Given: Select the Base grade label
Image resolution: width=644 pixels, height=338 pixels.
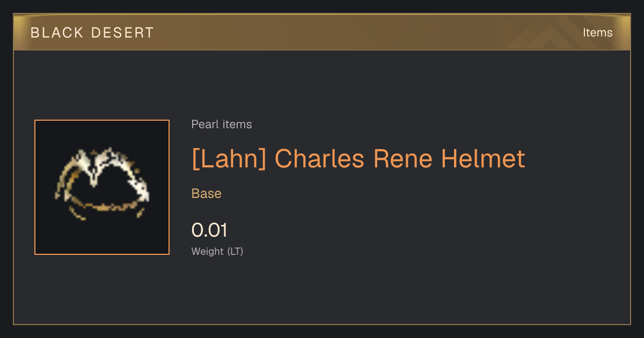Looking at the screenshot, I should click(207, 194).
